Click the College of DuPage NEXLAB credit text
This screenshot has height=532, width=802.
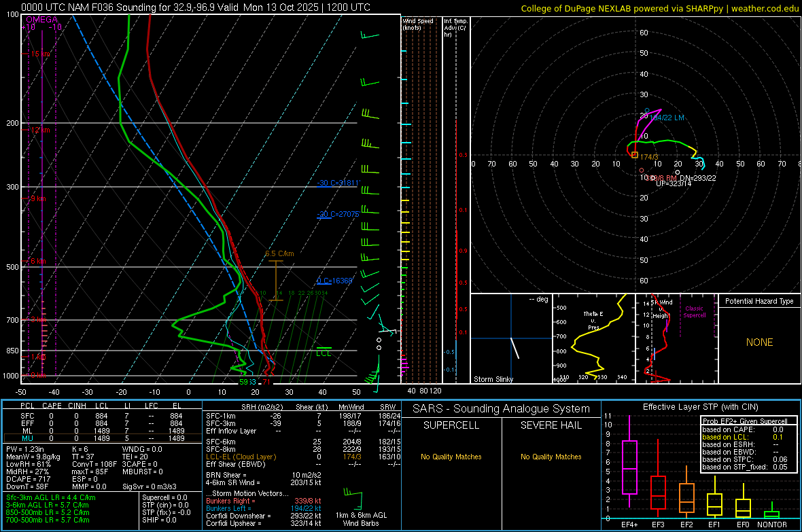coord(659,8)
